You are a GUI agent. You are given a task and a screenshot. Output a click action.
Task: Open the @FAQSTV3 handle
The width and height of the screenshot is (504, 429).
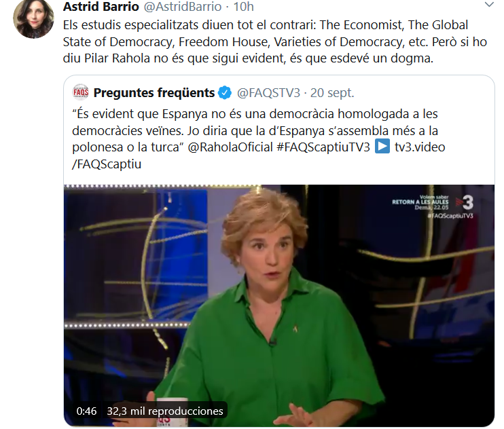coord(268,92)
